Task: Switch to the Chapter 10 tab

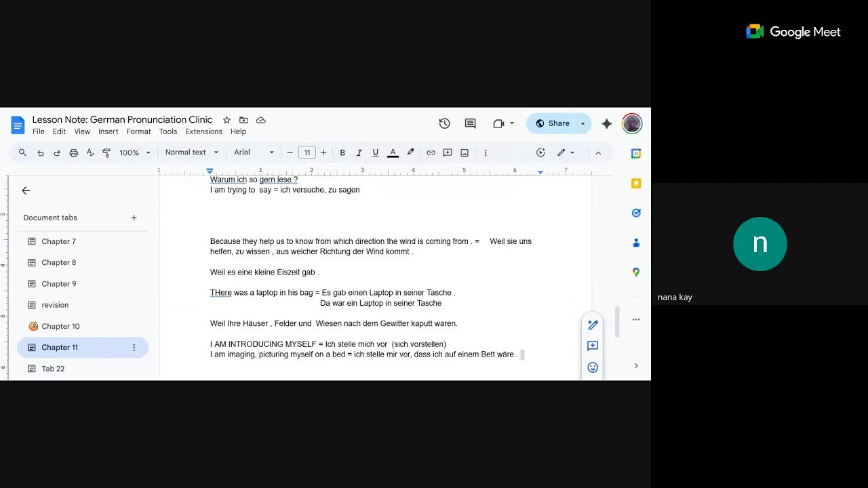Action: click(x=60, y=326)
